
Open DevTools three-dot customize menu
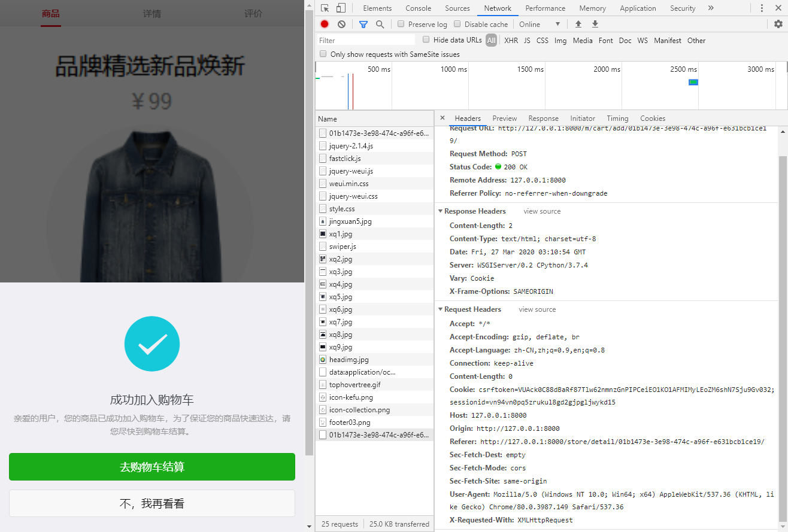(x=762, y=8)
